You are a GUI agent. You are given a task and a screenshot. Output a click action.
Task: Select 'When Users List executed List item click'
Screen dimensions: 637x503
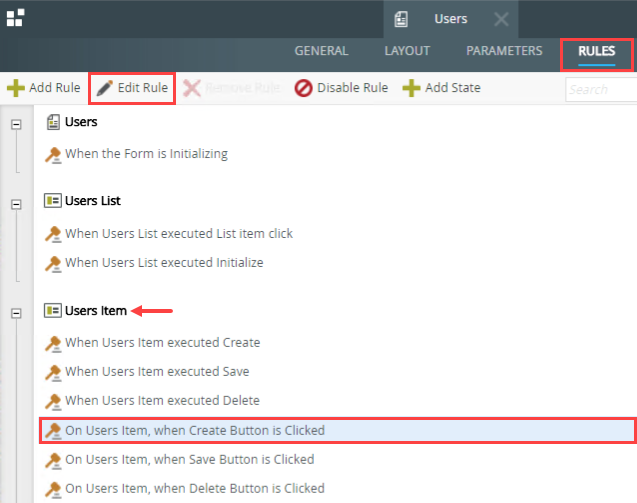tap(179, 234)
